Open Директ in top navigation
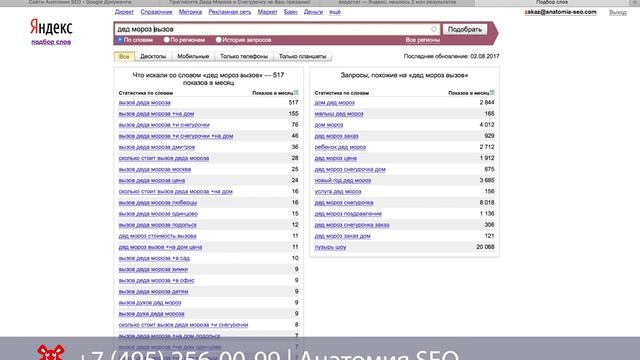This screenshot has height=360, width=640. point(124,12)
